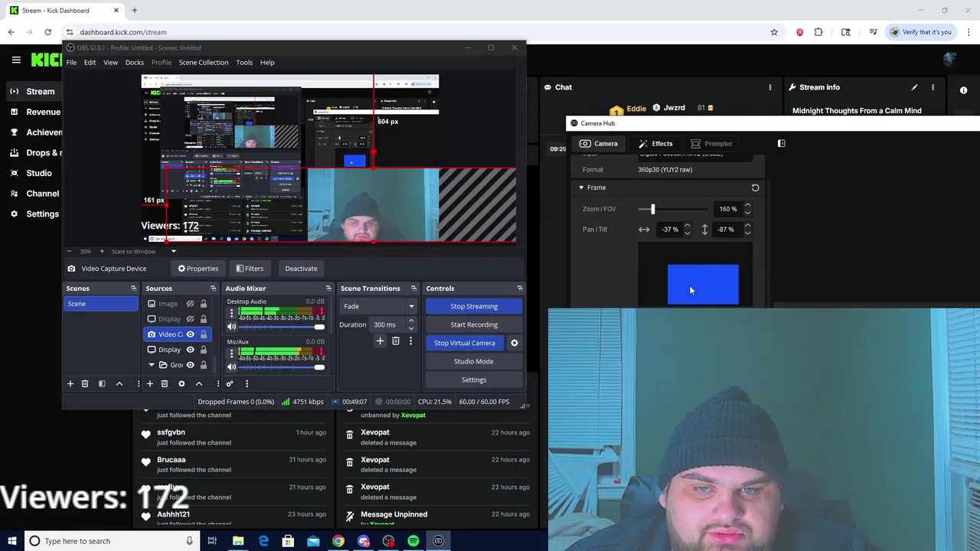Remove selected scene with Scenes trash icon
The height and width of the screenshot is (551, 980).
point(85,383)
